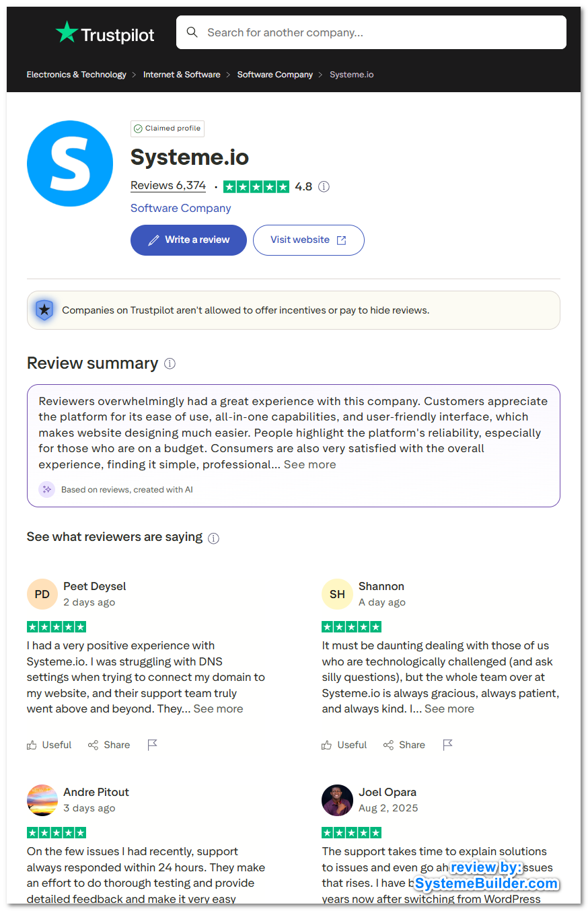Click the info icon next to 'See what reviewers are saying'
The image size is (588, 911).
coord(213,538)
